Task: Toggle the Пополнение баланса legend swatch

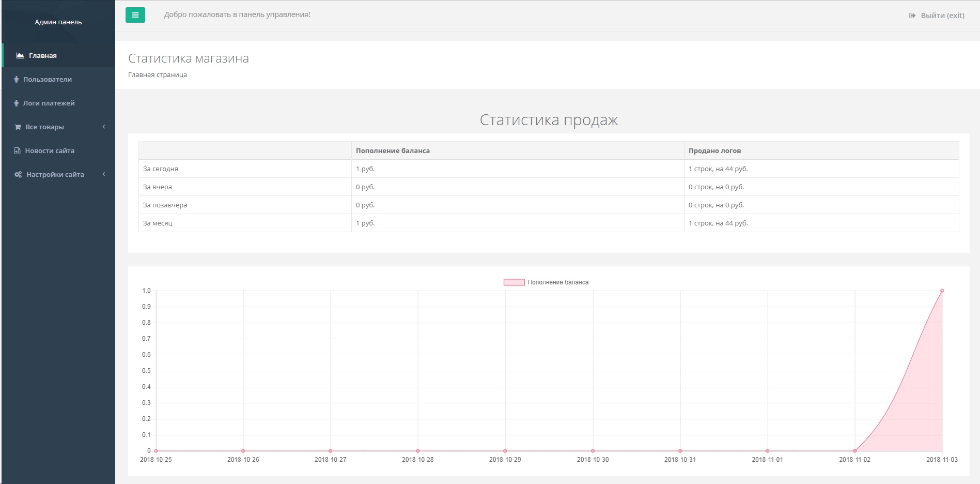Action: [x=514, y=282]
